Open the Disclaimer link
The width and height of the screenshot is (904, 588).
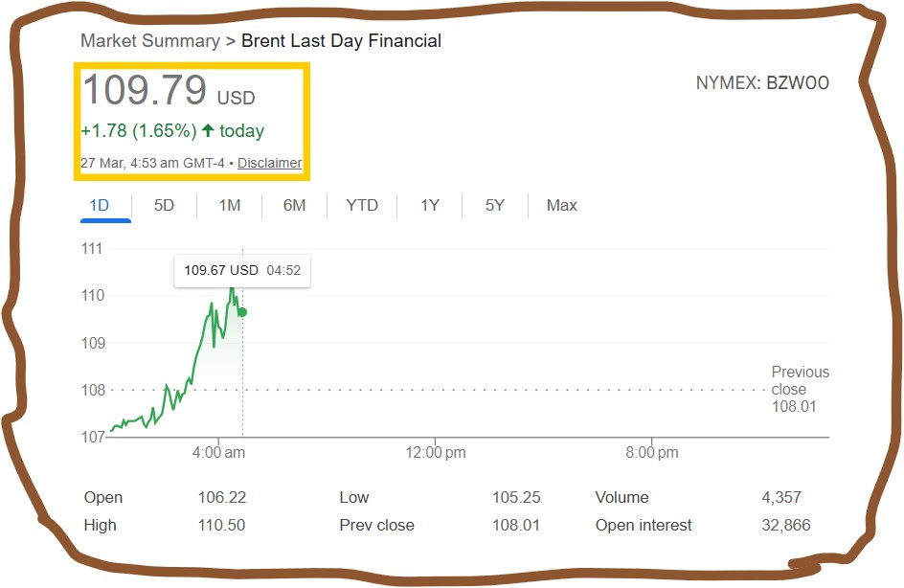click(x=269, y=163)
